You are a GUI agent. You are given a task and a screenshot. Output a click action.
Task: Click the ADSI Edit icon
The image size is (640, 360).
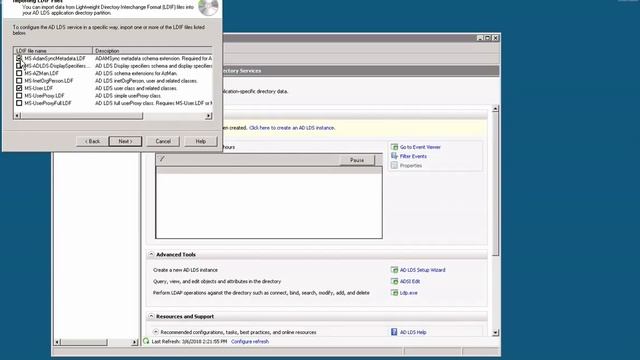(x=394, y=281)
